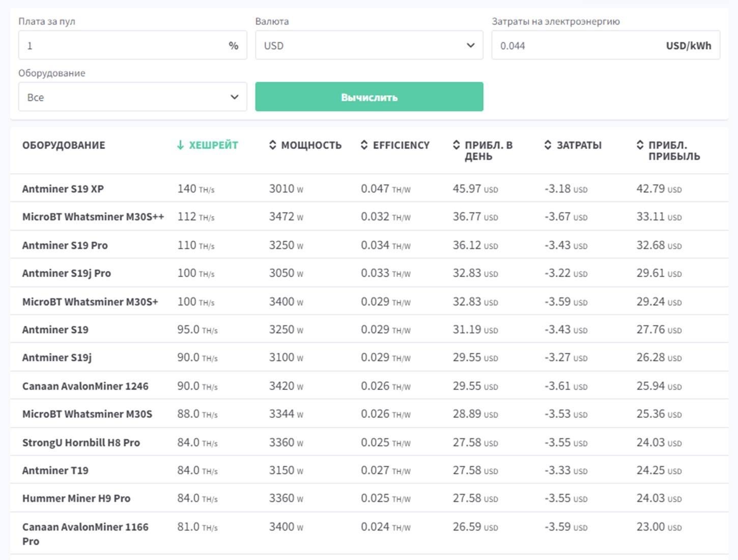Viewport: 738px width, 560px height.
Task: Sort by МОЩНОСТЬ column header
Action: click(x=311, y=145)
